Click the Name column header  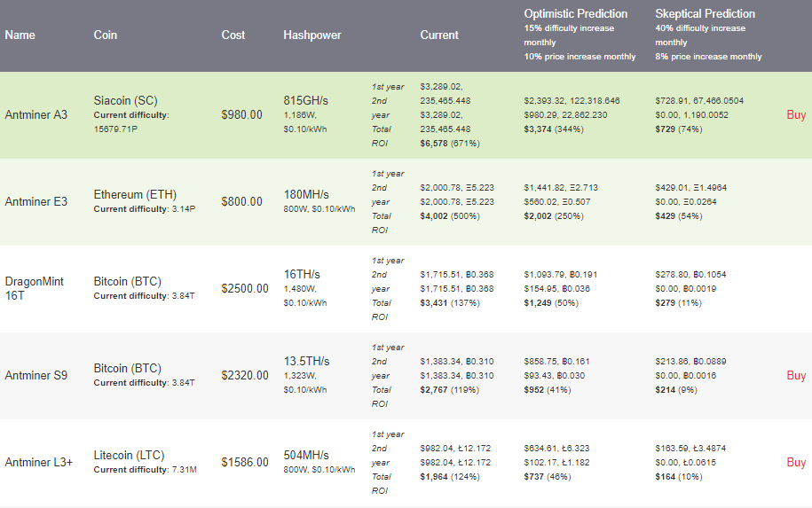(20, 35)
